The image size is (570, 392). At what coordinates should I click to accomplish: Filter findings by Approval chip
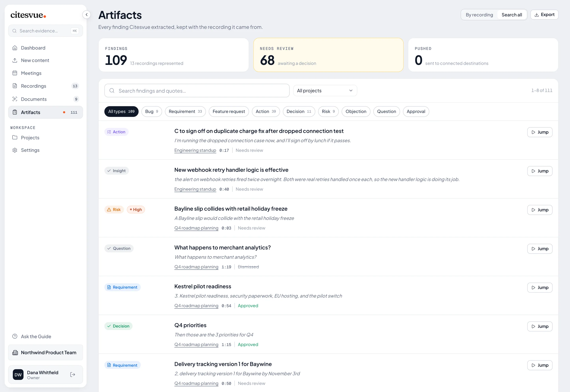pyautogui.click(x=416, y=111)
